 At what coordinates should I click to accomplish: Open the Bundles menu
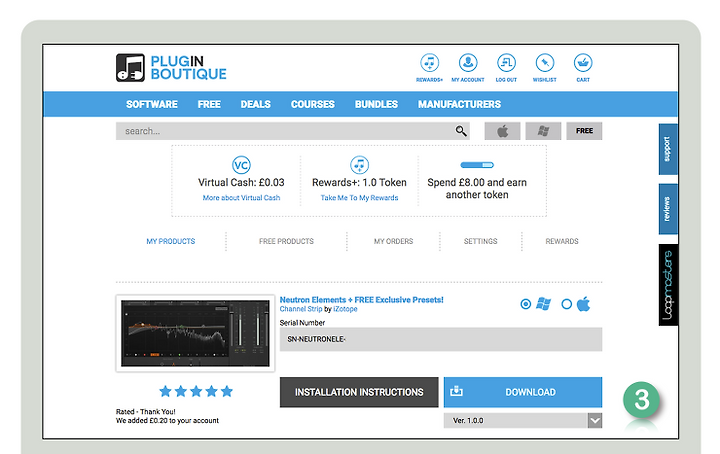(x=376, y=104)
